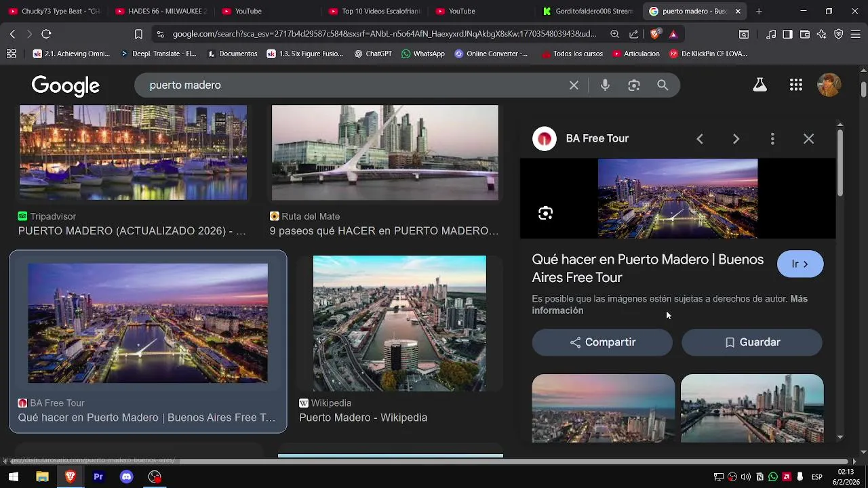Open the Wikipedia Puerto Madero image result
Viewport: 868px width, 488px height.
click(399, 323)
